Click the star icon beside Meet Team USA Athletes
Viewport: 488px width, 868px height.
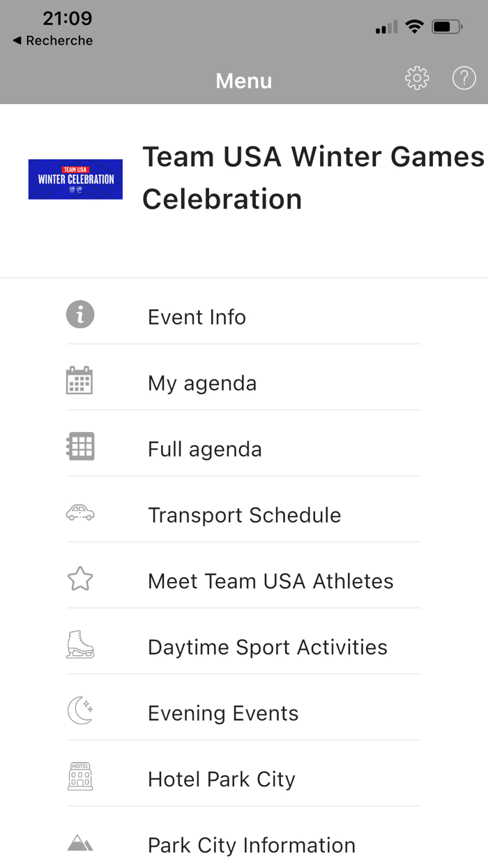pos(79,578)
